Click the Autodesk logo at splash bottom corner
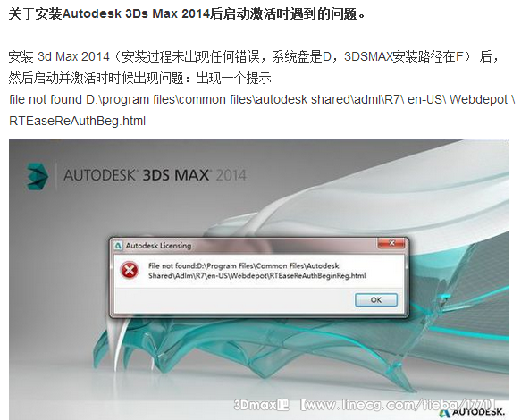521x420 pixels. pos(472,412)
